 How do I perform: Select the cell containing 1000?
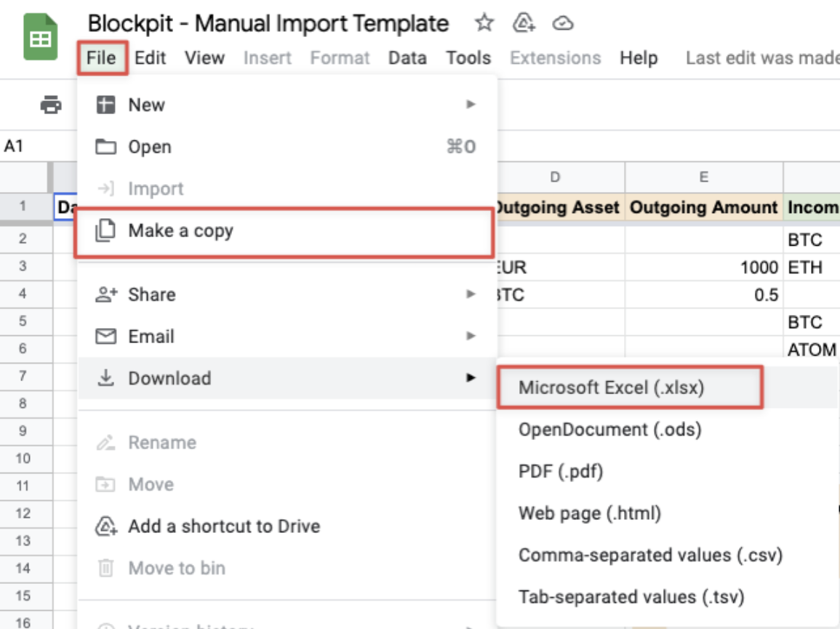point(703,267)
